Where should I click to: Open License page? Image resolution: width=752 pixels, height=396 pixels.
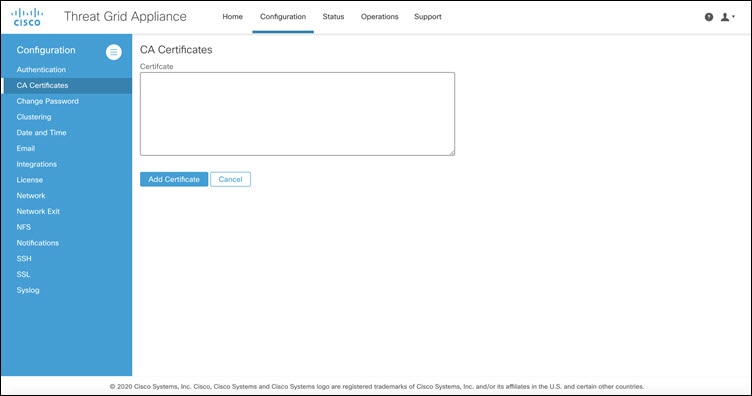point(29,180)
